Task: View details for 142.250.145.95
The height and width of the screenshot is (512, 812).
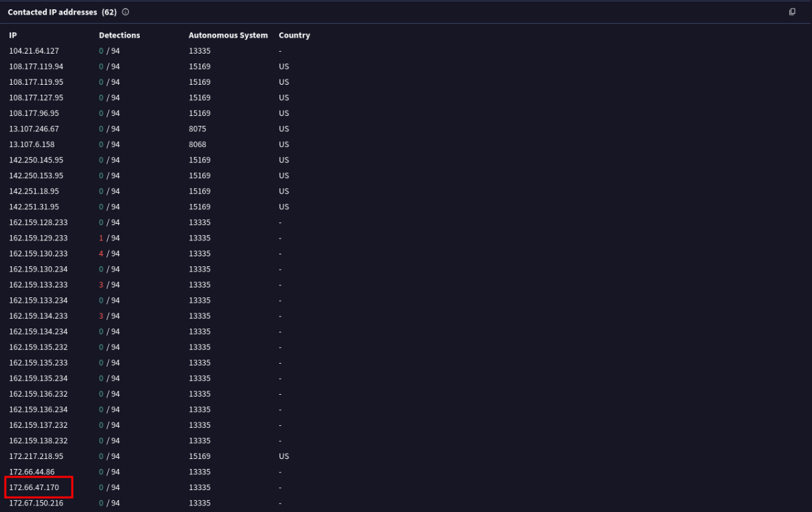Action: click(x=36, y=160)
